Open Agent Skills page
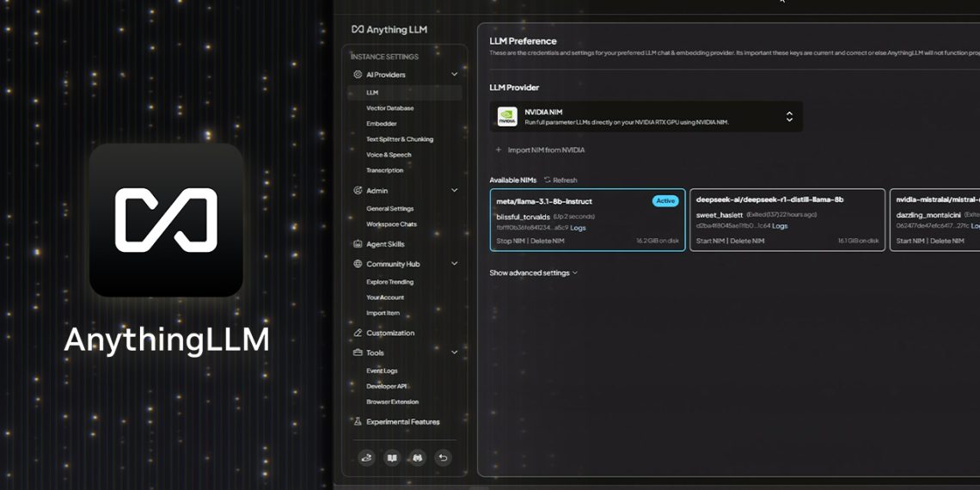Image resolution: width=980 pixels, height=490 pixels. pos(385,244)
